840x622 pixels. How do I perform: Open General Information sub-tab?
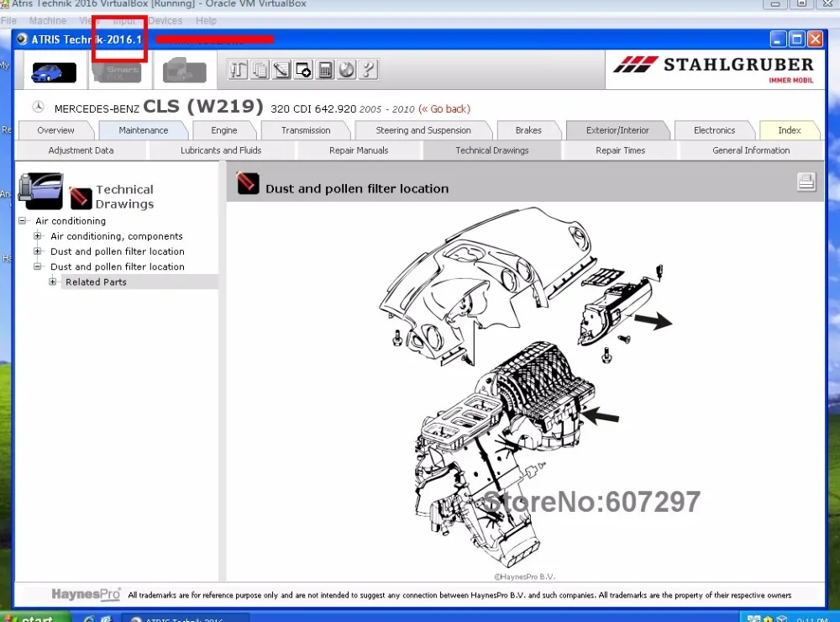tap(750, 150)
